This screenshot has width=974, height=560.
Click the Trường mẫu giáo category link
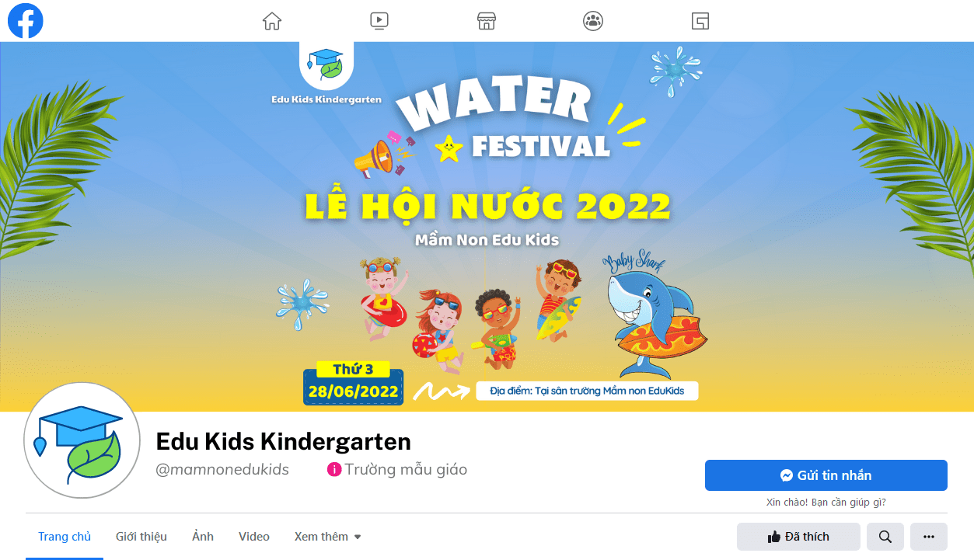[406, 469]
